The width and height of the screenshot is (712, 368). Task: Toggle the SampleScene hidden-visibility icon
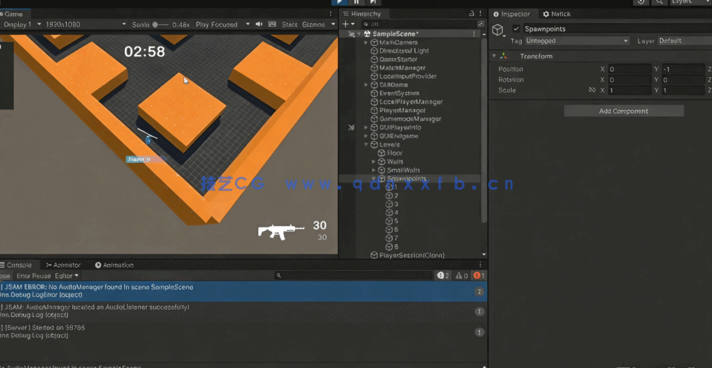[x=351, y=34]
